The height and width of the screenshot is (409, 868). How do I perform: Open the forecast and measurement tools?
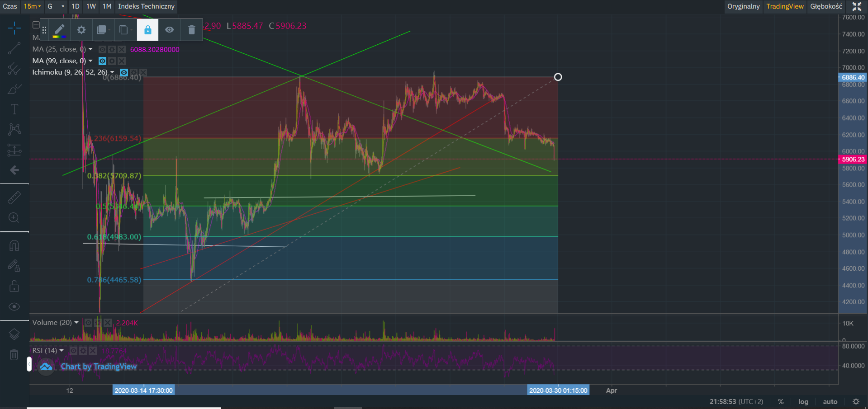(x=14, y=150)
